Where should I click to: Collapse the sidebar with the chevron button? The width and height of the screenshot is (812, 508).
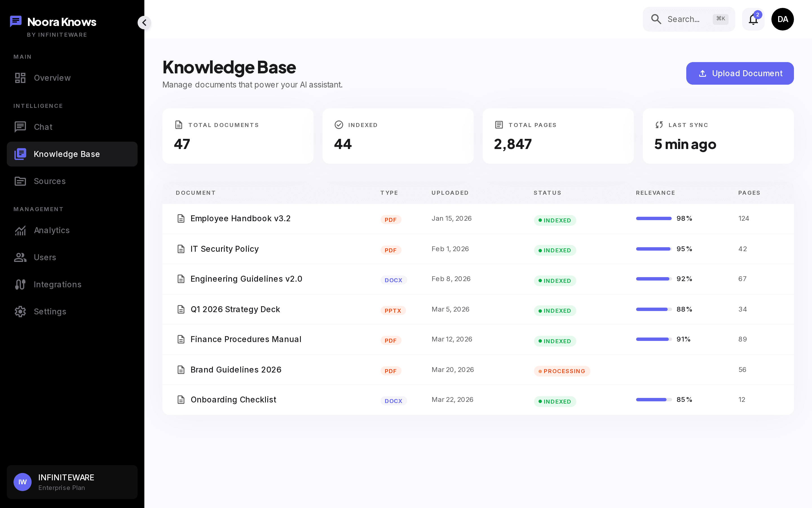[x=144, y=23]
